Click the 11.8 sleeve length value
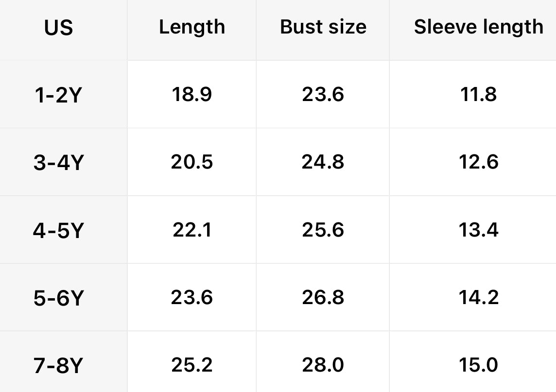The image size is (556, 392). click(478, 94)
